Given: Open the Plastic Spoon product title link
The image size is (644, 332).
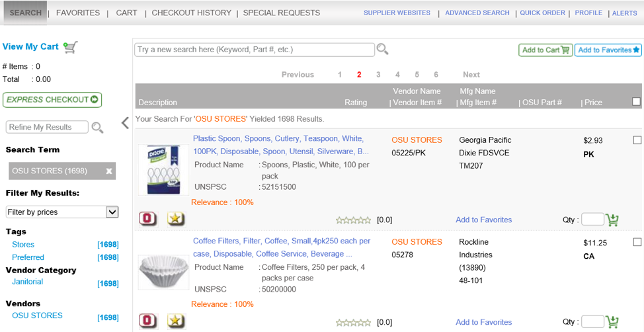Looking at the screenshot, I should pos(281,145).
